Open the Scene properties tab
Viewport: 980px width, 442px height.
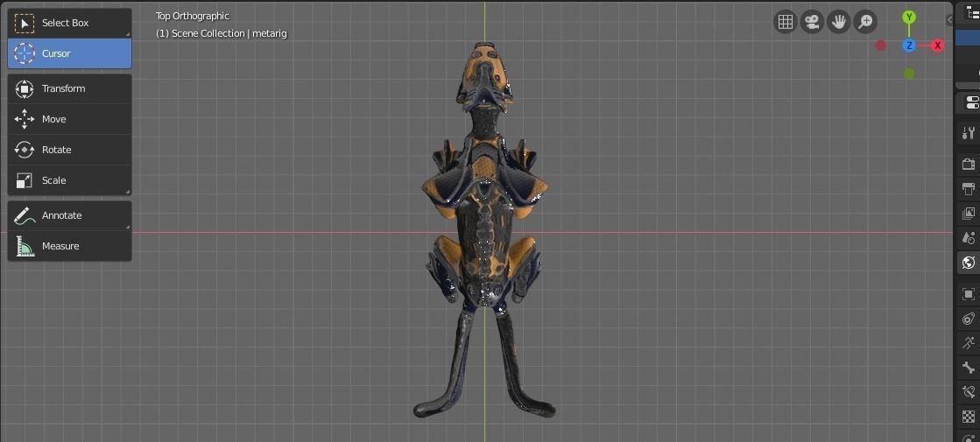tap(969, 238)
